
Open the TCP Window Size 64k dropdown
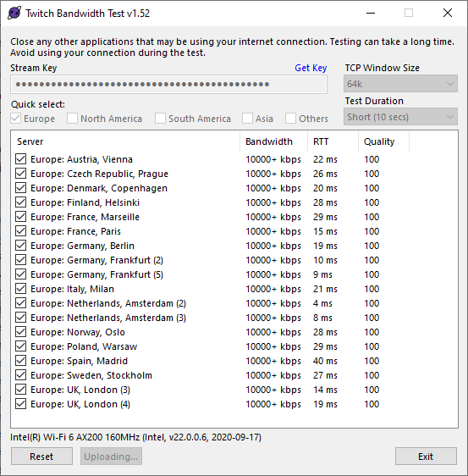coord(400,84)
